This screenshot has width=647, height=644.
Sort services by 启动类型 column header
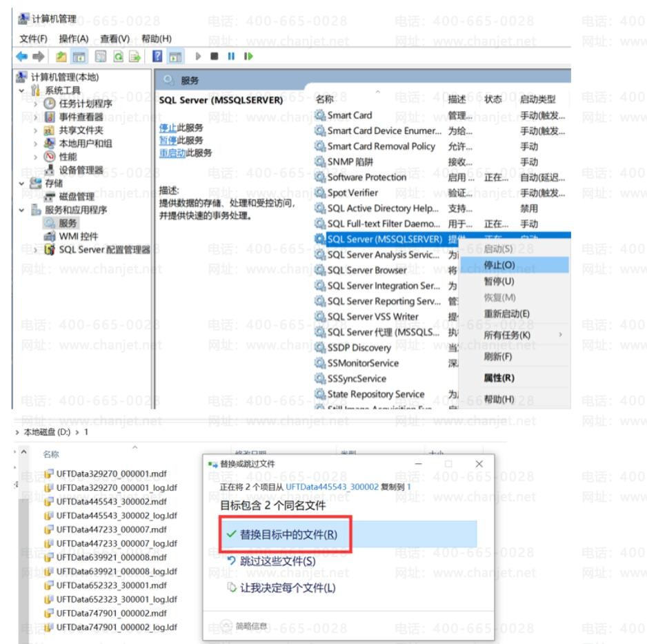[x=537, y=99]
